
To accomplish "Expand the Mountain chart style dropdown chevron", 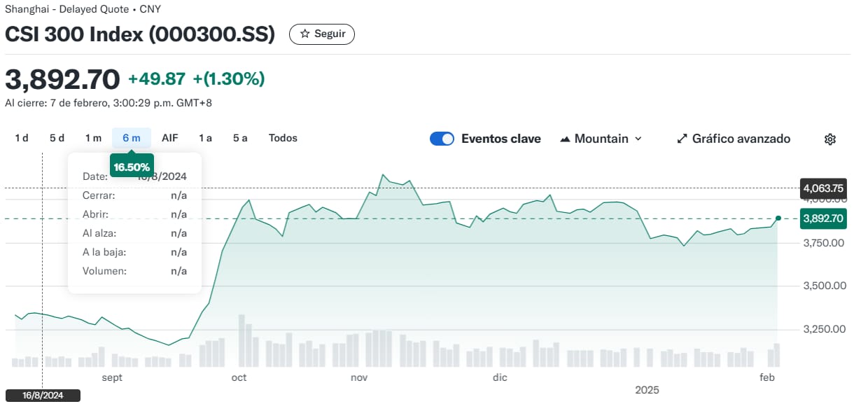I will 638,139.
